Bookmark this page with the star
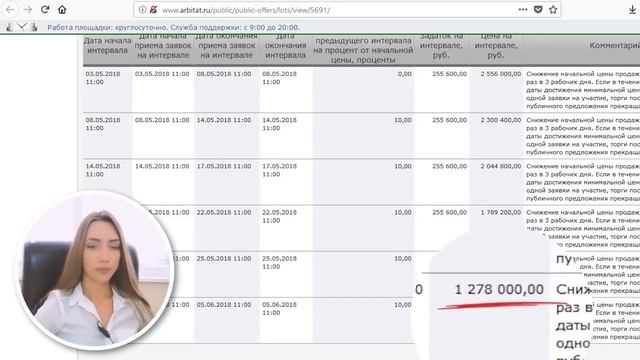 [x=553, y=9]
